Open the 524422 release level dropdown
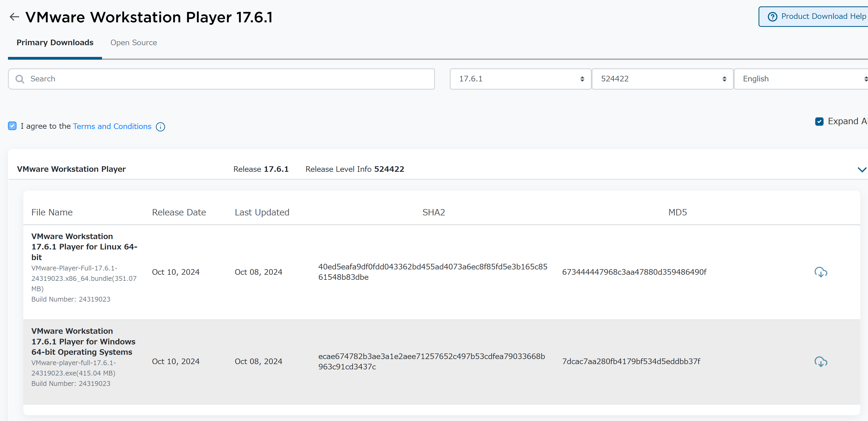This screenshot has width=868, height=421. click(x=662, y=79)
